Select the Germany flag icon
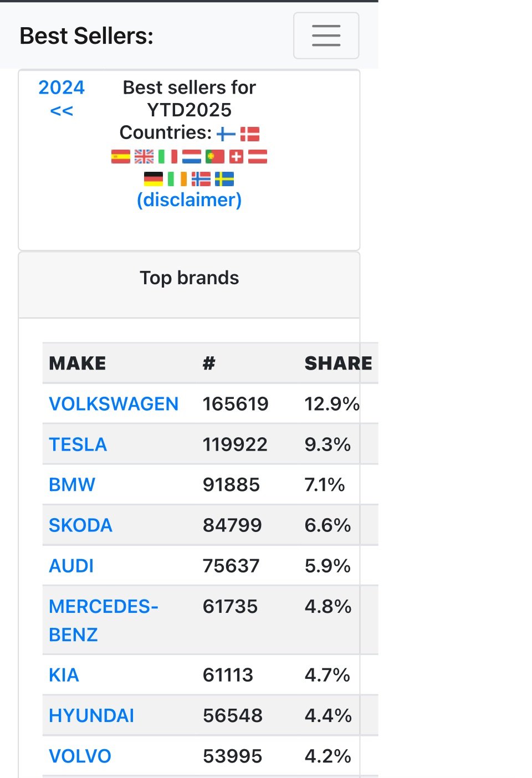This screenshot has width=532, height=778. [x=154, y=179]
